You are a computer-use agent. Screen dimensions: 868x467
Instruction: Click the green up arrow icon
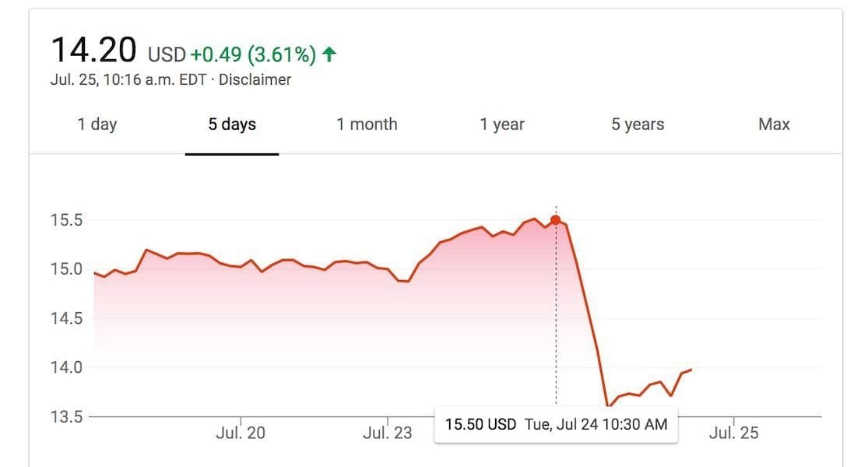pyautogui.click(x=329, y=54)
